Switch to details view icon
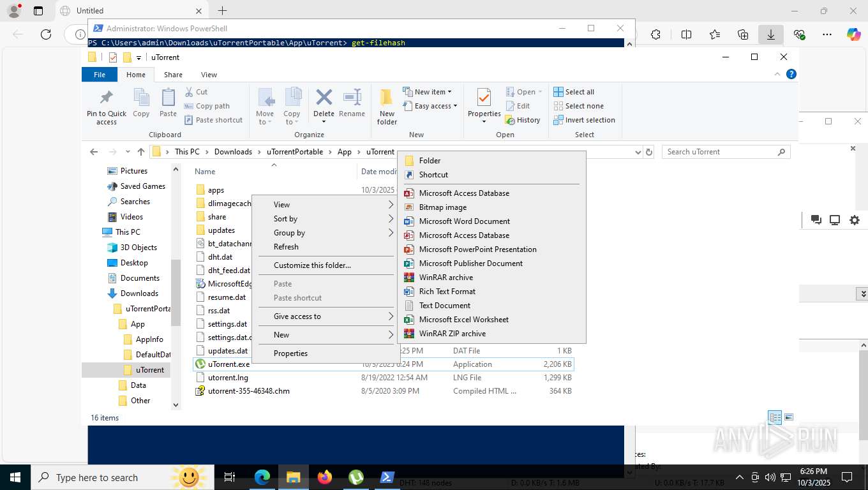 pos(775,417)
